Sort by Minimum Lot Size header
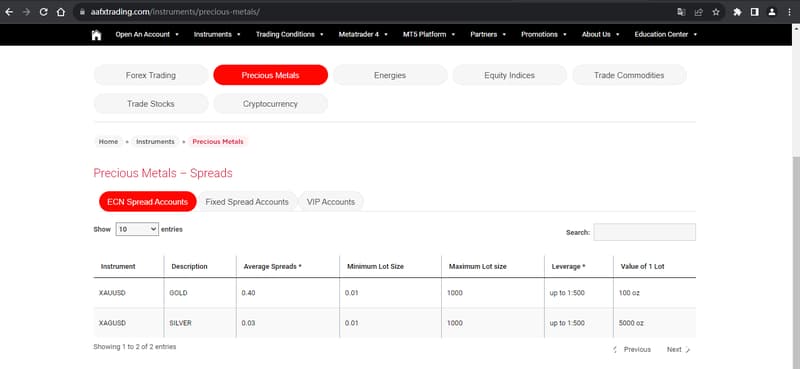800x369 pixels. (390, 266)
